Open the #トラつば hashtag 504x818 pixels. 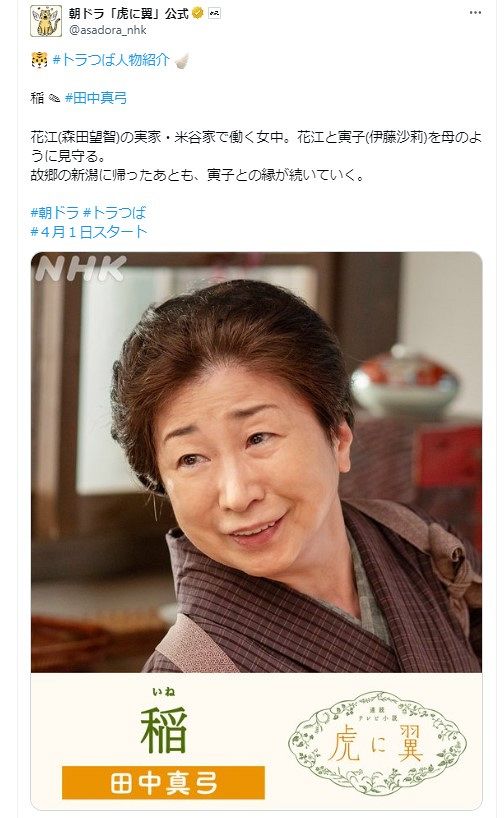(x=115, y=212)
